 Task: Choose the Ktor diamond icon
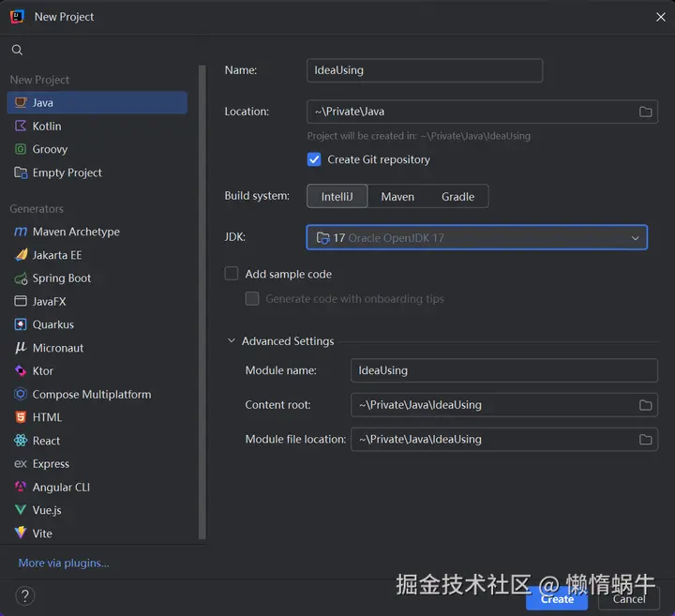click(x=21, y=370)
